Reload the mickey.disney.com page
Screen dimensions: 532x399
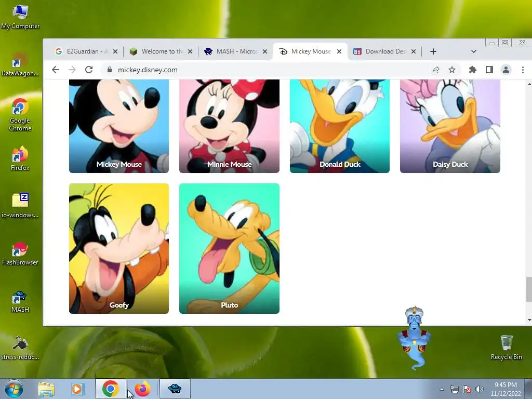[89, 70]
